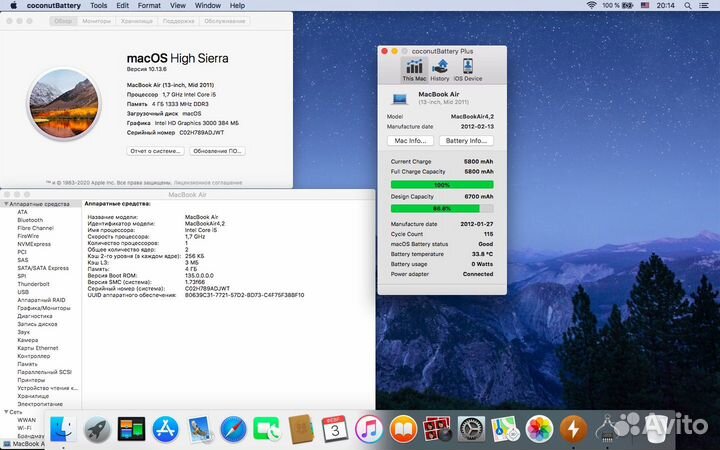Screen dimensions: 720x450
Task: Click the battery status in menu bar
Action: tap(618, 6)
